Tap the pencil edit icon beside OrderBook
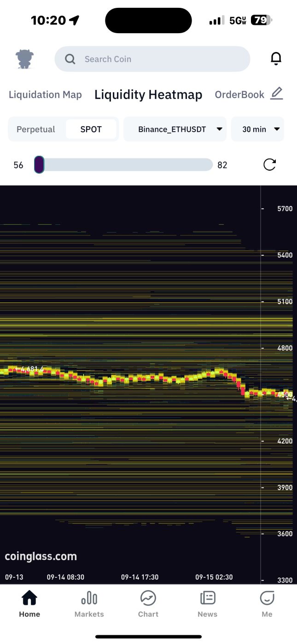 tap(276, 94)
